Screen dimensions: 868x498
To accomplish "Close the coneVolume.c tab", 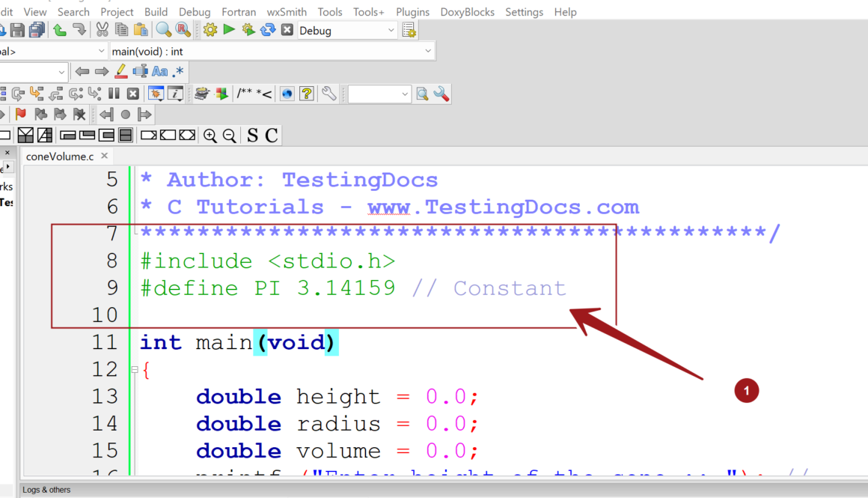I will [x=103, y=157].
